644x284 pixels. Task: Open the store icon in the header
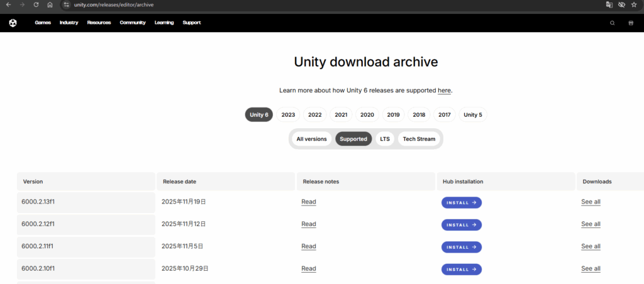tap(631, 23)
